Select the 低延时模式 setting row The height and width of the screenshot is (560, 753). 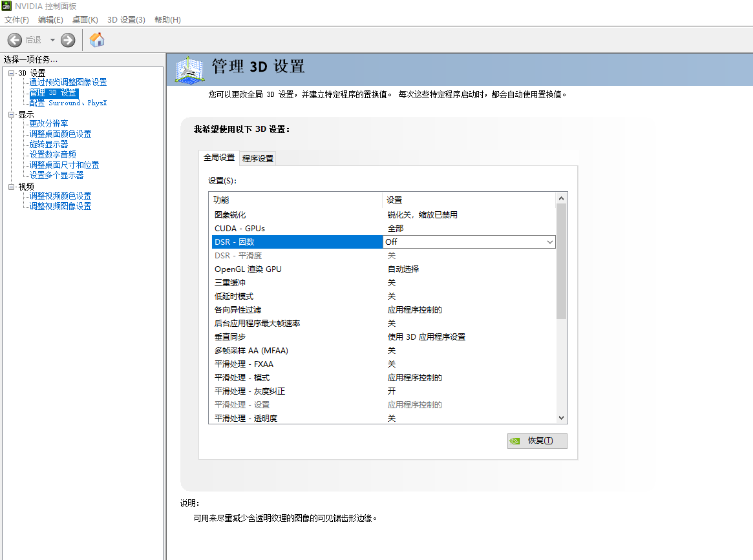(x=297, y=296)
